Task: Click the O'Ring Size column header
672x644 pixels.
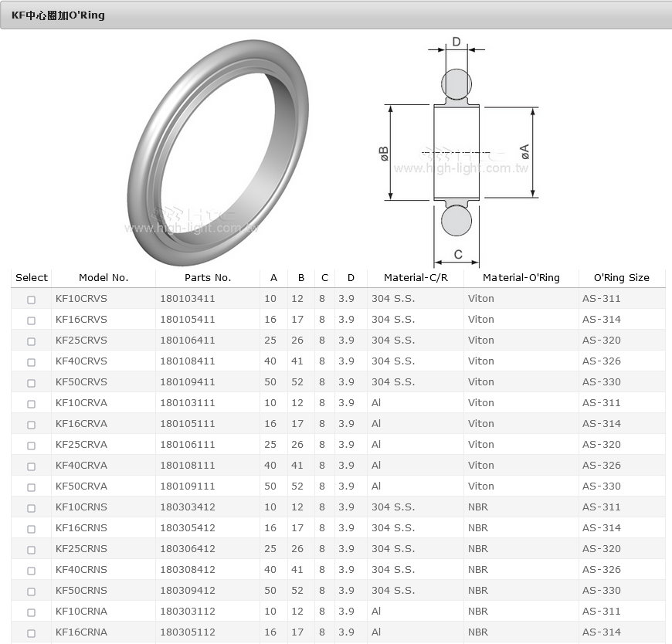Action: [x=621, y=278]
